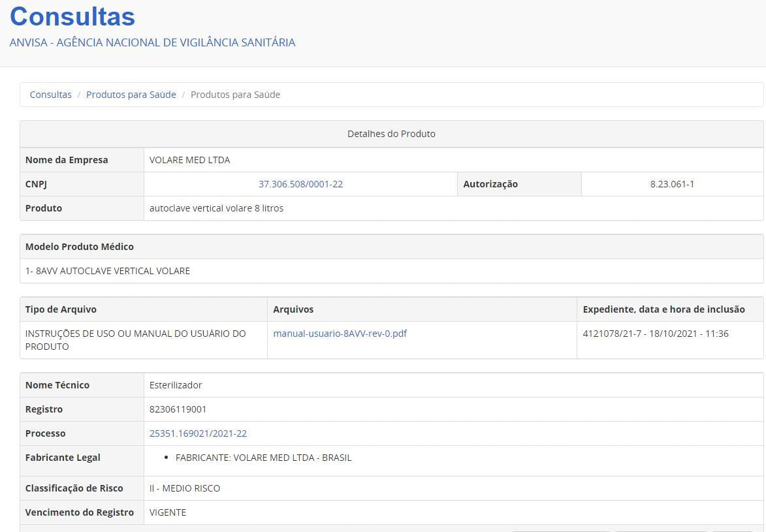Open CNPJ link 37.306.508/0001-22
Viewport: 766px width, 532px height.
[300, 184]
